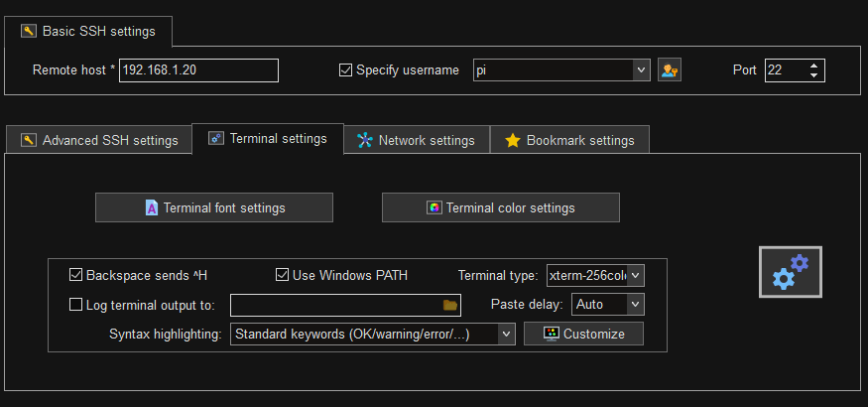Select the Basic SSH settings tab

click(x=88, y=31)
